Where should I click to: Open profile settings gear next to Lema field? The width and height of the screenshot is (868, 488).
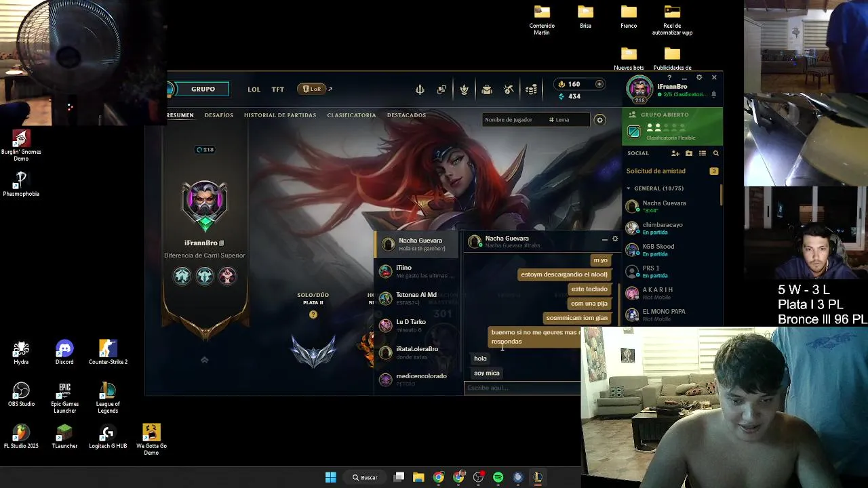pyautogui.click(x=599, y=120)
